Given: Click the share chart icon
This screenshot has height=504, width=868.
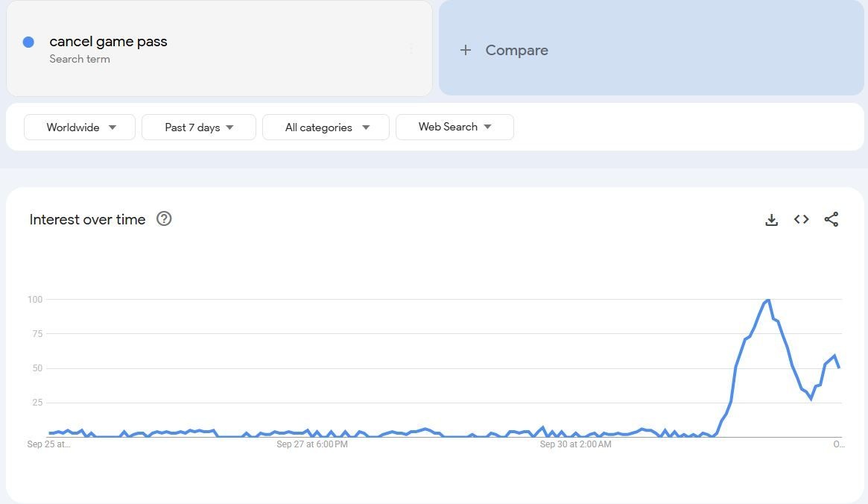Looking at the screenshot, I should pyautogui.click(x=831, y=219).
